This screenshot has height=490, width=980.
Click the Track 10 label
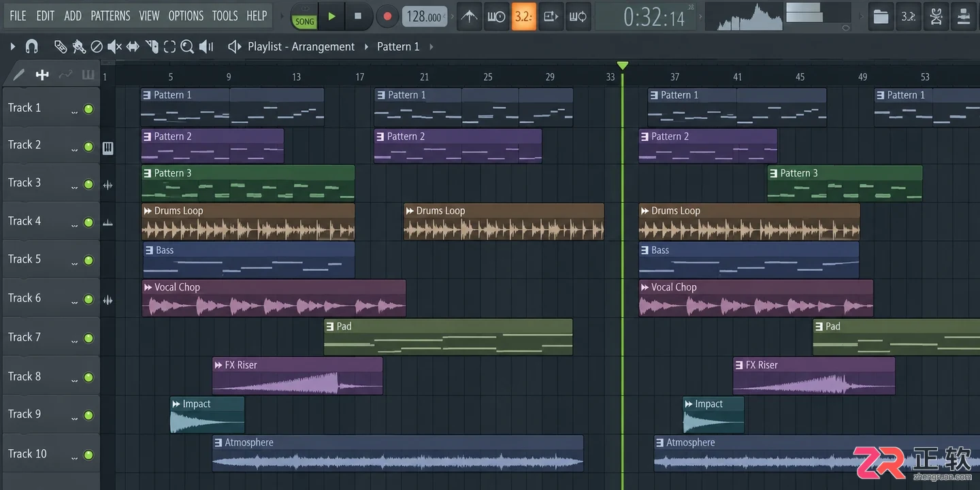pos(27,453)
